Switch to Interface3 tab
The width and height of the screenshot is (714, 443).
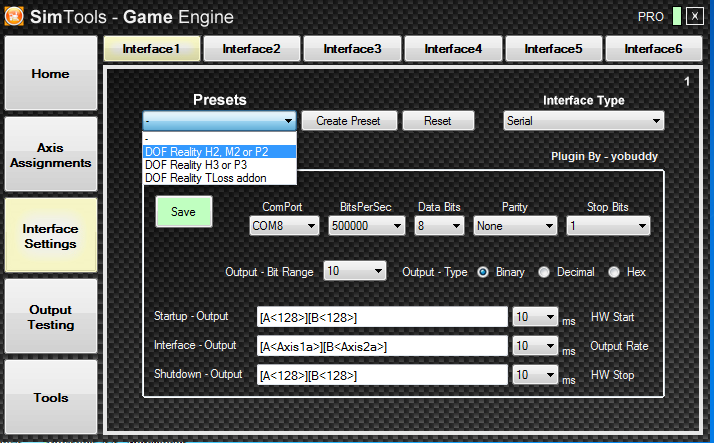352,49
